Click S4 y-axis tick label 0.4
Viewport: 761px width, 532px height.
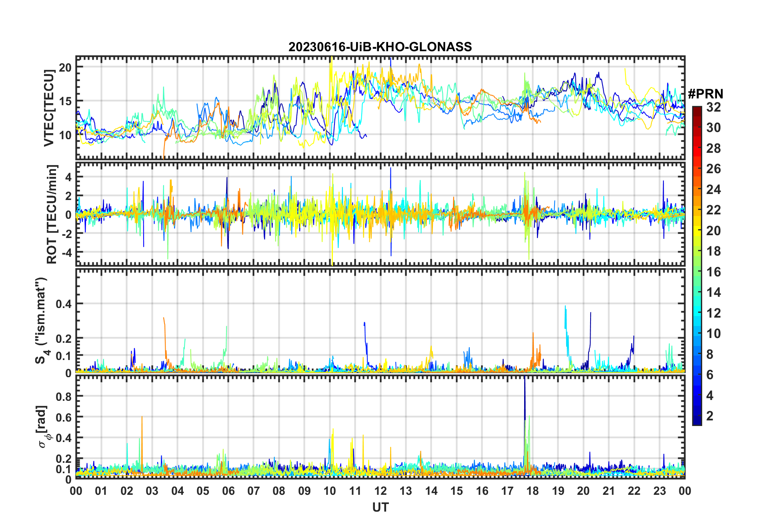click(64, 304)
